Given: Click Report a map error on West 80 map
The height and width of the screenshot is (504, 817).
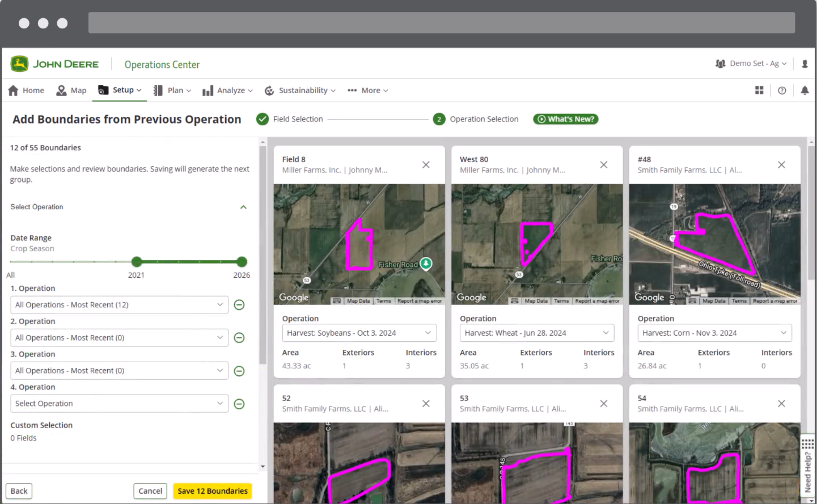Looking at the screenshot, I should 597,301.
